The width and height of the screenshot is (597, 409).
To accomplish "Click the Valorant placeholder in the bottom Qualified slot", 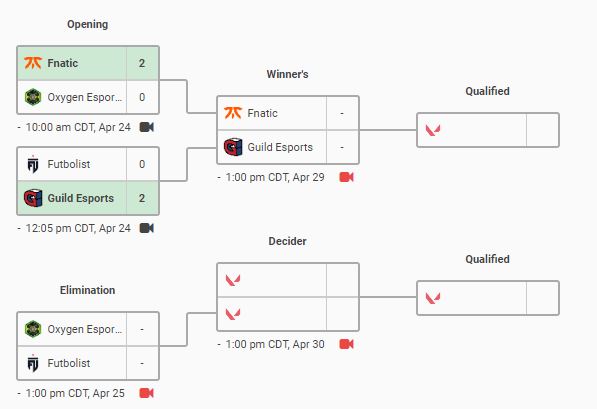I will coord(433,298).
